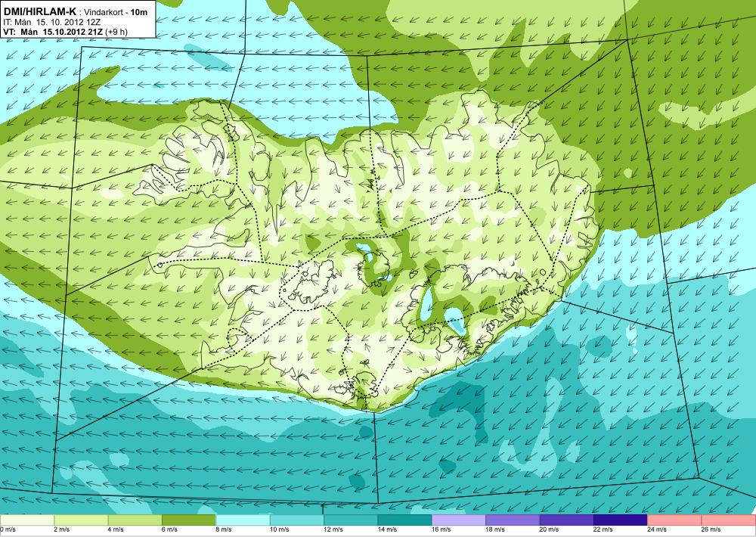Click the '18 m/s' legend label
Screen dimensions: 756x537
(496, 529)
